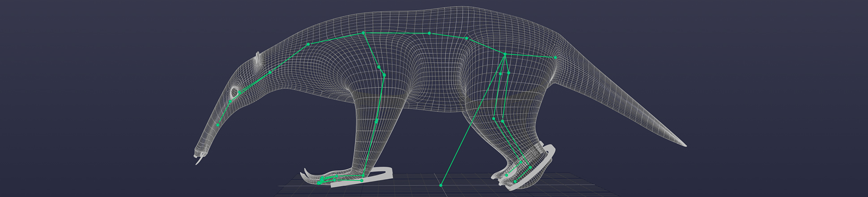Image resolution: width=868 pixels, height=197 pixels.
Task: Select the hip joint above the rear legs
Action: click(x=505, y=55)
